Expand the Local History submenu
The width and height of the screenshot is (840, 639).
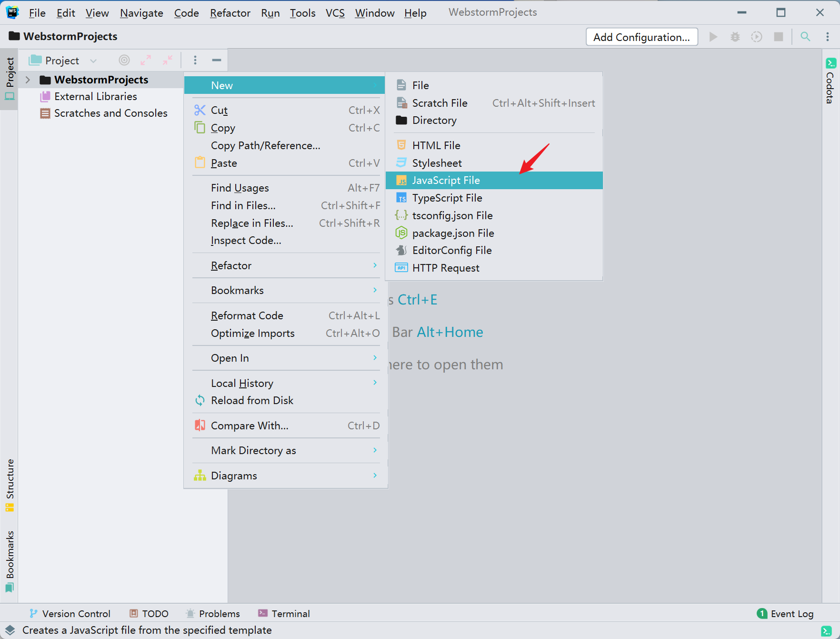pyautogui.click(x=286, y=383)
